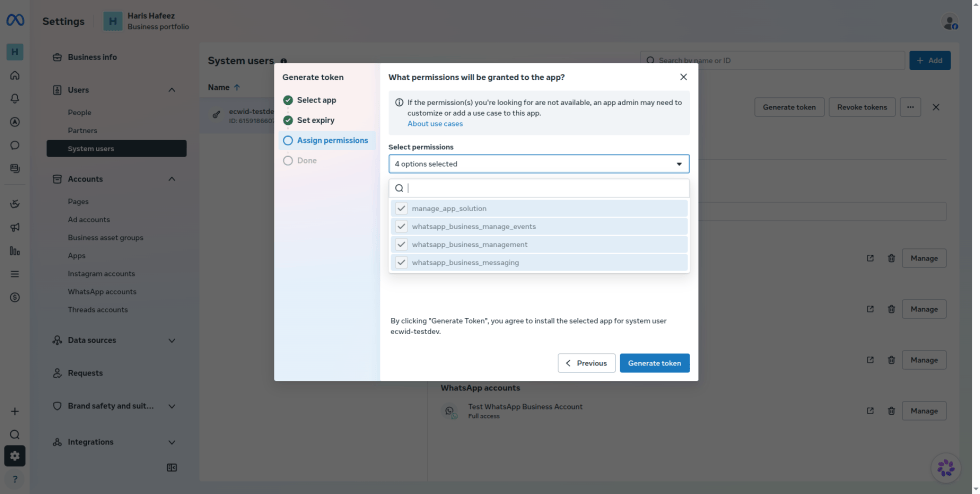Expand the Data sources section
The width and height of the screenshot is (980, 494).
pyautogui.click(x=172, y=340)
